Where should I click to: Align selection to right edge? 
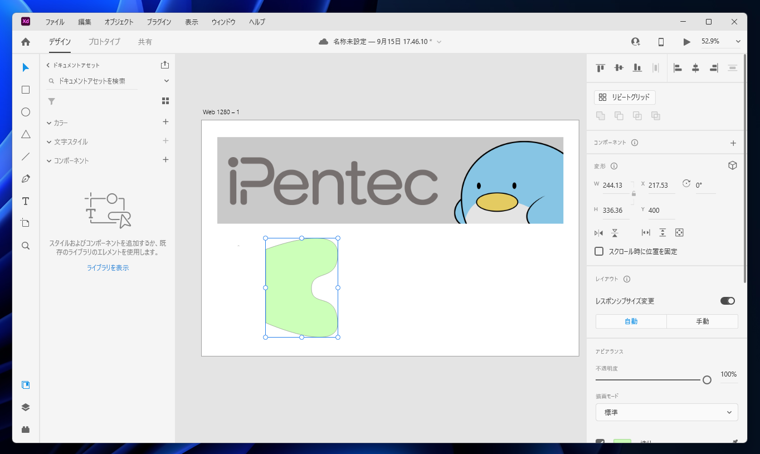click(x=714, y=68)
